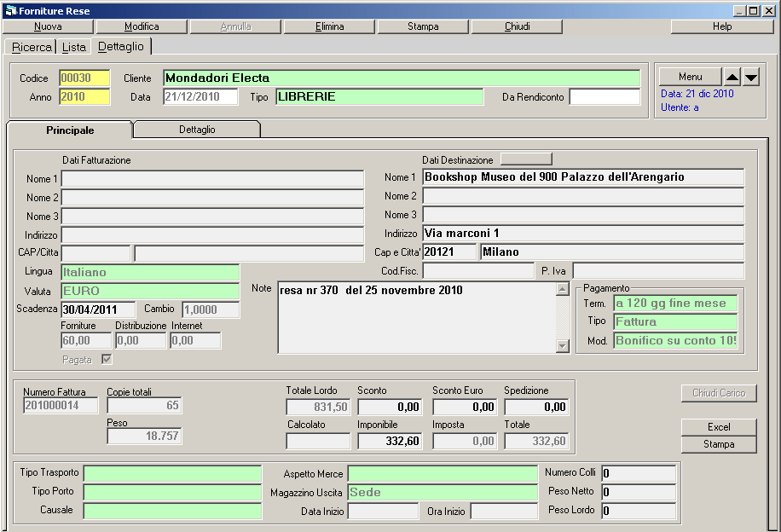The width and height of the screenshot is (781, 532).
Task: Click the Fatturazione Nome 1 field
Action: pos(212,179)
